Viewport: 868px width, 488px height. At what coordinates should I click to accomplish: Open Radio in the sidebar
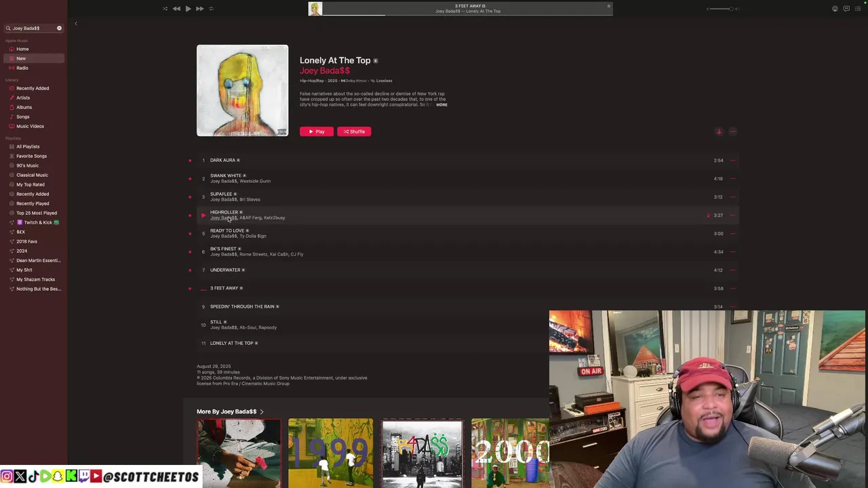tap(33, 68)
